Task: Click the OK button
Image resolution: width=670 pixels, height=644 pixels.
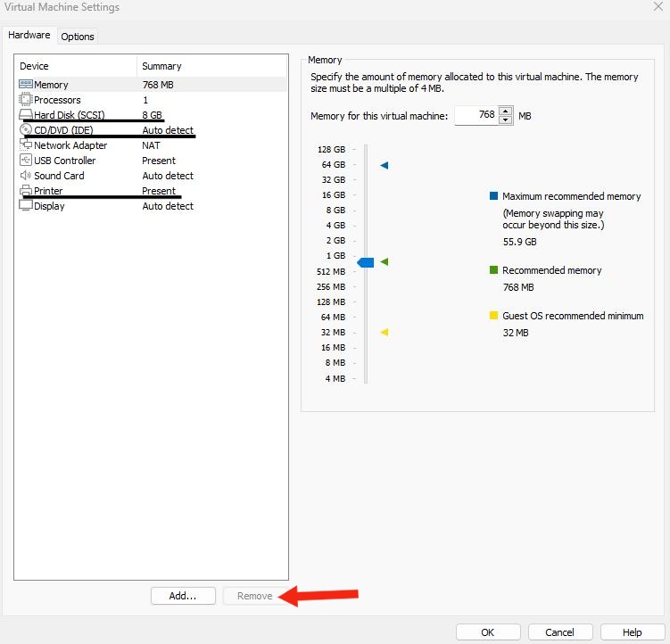Action: click(x=487, y=632)
